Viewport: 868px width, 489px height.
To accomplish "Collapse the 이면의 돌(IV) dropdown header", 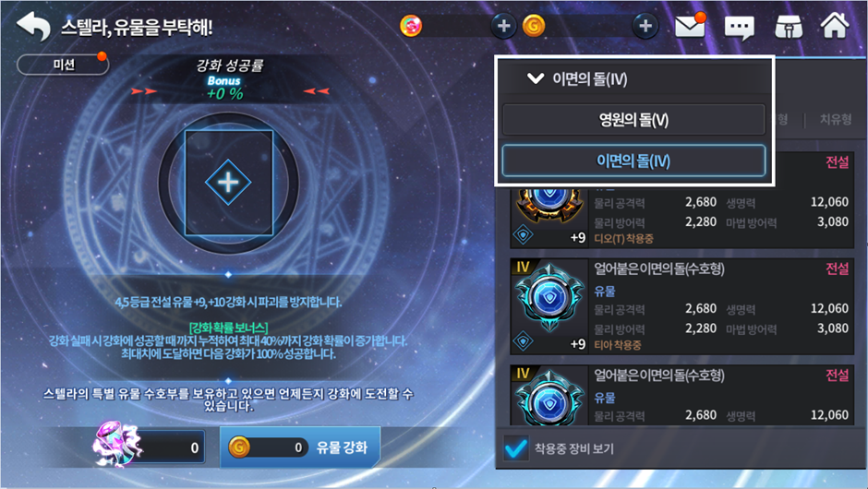I will [x=633, y=78].
